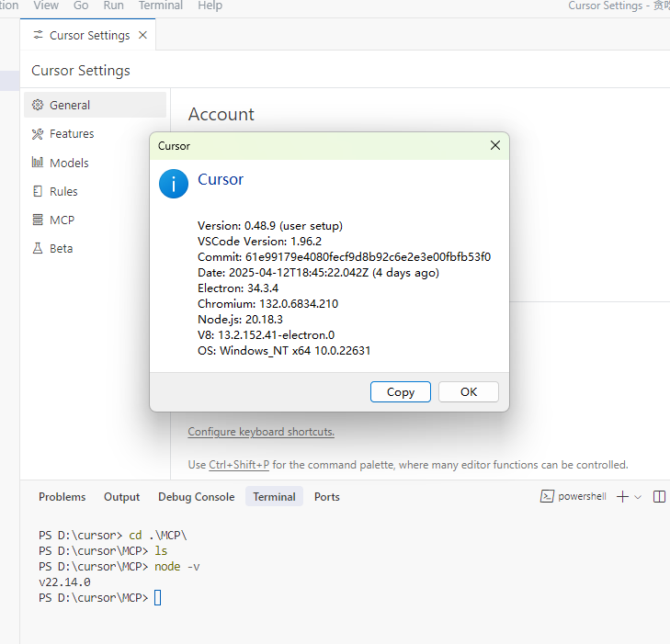Open the View menu
The image size is (670, 644).
[46, 6]
